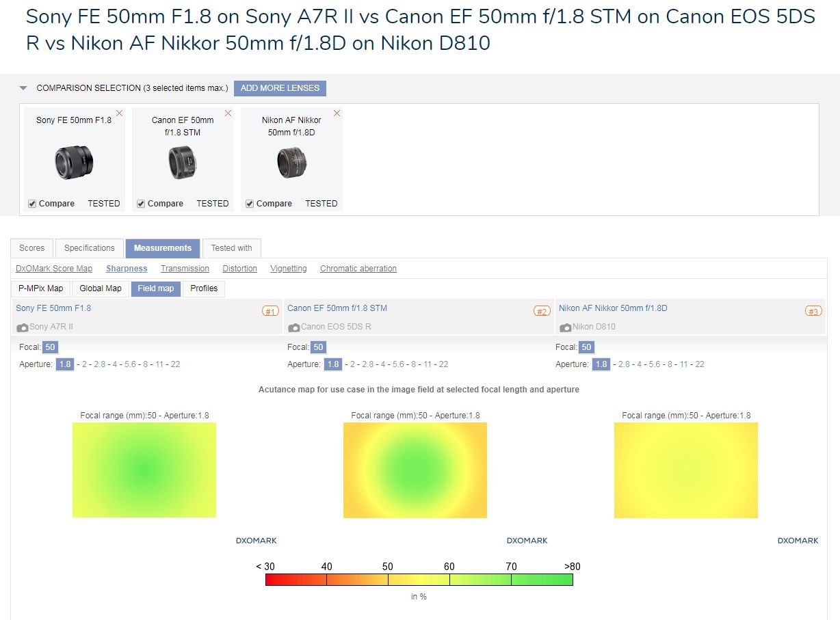Click the yellow 50–60% legend segment
This screenshot has height=620, width=840.
click(419, 580)
